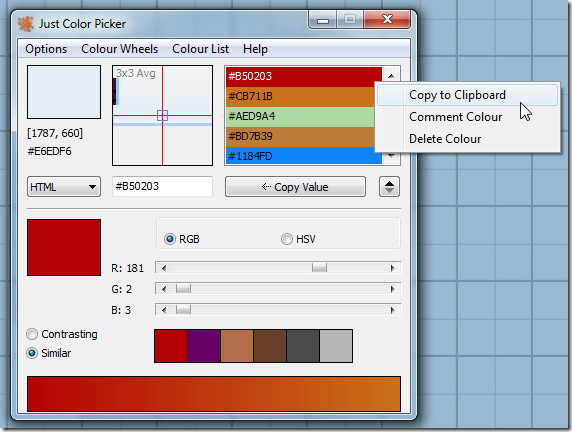Click the red similar-colour swatch
The height and width of the screenshot is (432, 572).
[171, 346]
